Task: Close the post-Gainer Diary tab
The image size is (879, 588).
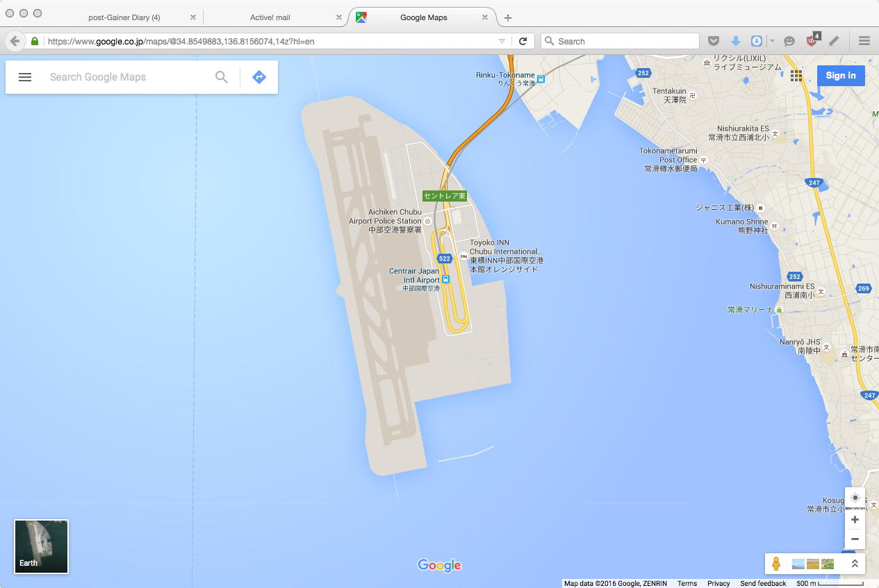Action: (192, 17)
